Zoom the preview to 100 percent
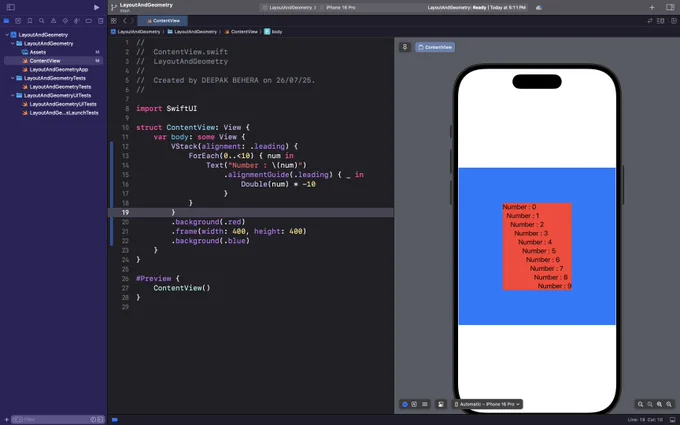Image resolution: width=680 pixels, height=425 pixels. pyautogui.click(x=650, y=404)
